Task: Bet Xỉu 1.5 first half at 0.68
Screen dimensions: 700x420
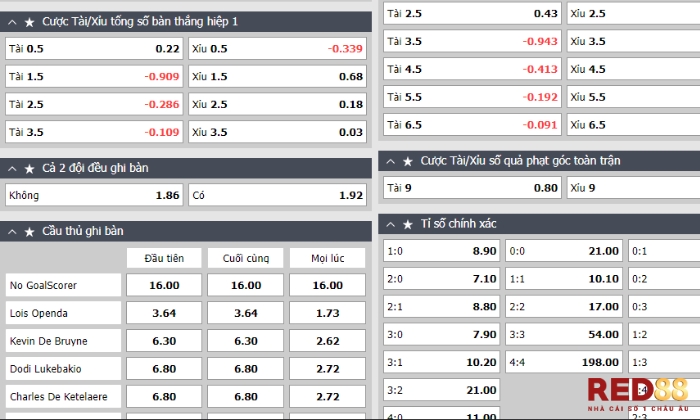Action: 277,76
